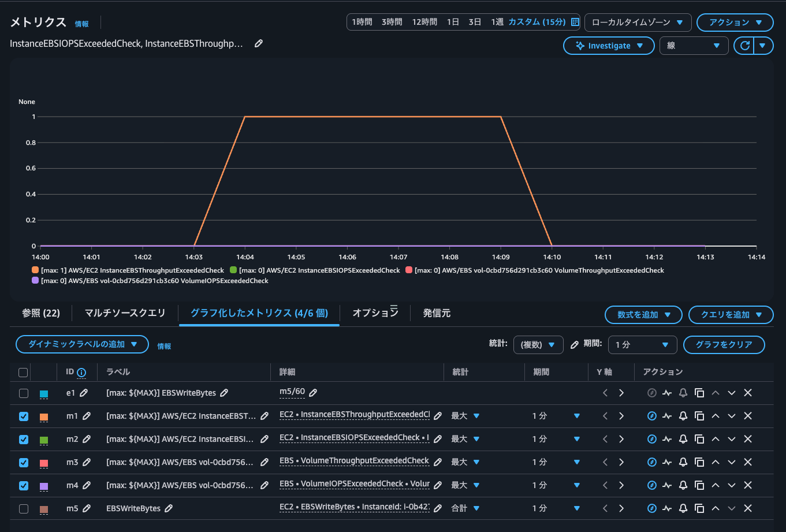Open the ローカルタイムゾーン dropdown
Viewport: 786px width, 532px height.
tap(638, 22)
